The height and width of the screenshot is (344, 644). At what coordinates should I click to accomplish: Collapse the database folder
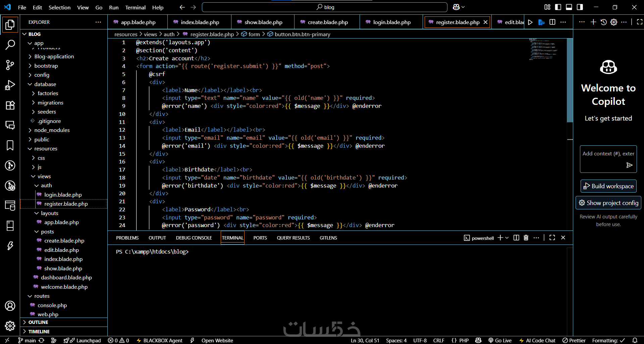[x=45, y=84]
